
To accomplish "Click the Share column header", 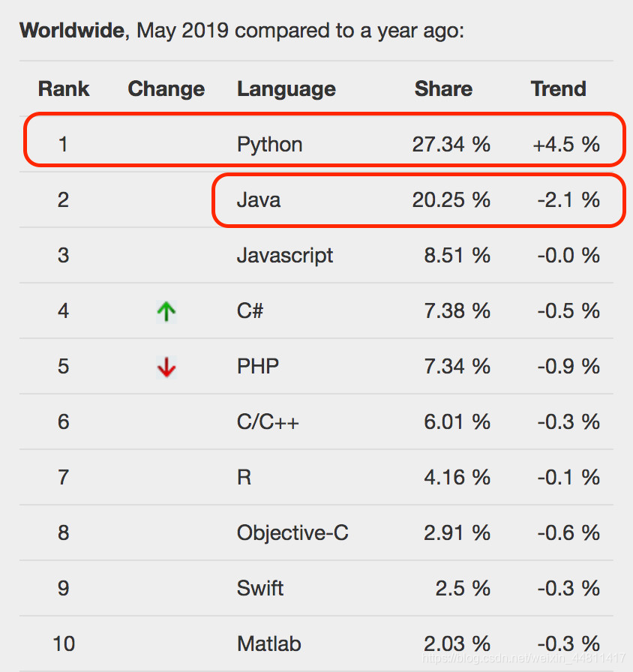I will [443, 88].
